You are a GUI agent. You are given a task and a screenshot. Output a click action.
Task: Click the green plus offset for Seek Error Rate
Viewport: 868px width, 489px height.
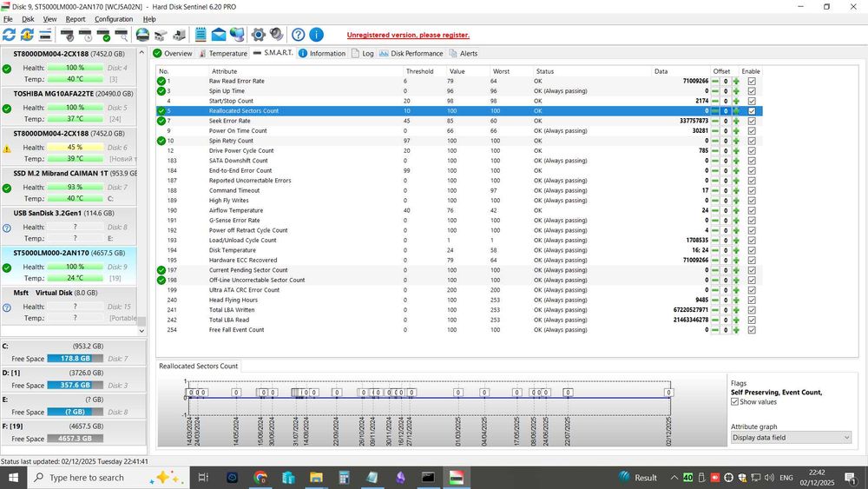coord(736,121)
